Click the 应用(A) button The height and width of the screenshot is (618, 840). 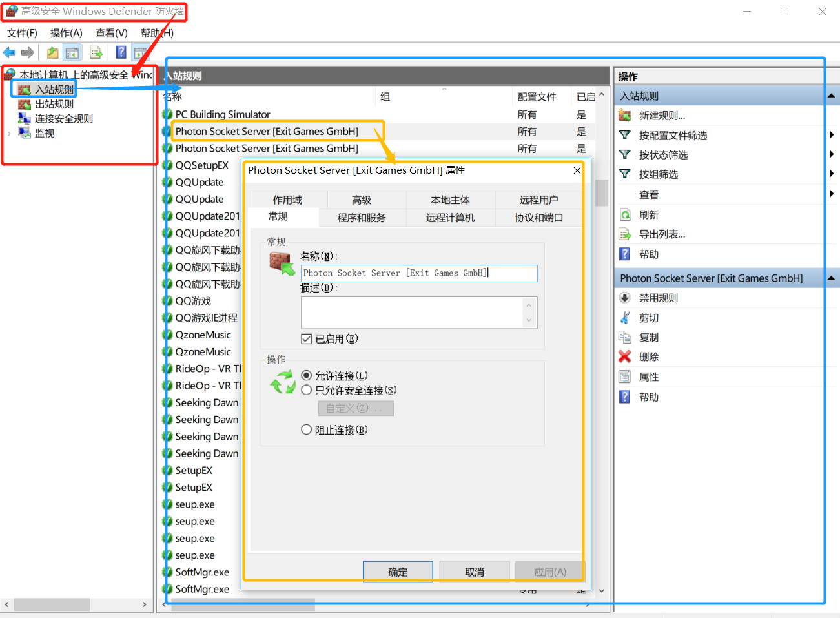(x=550, y=572)
